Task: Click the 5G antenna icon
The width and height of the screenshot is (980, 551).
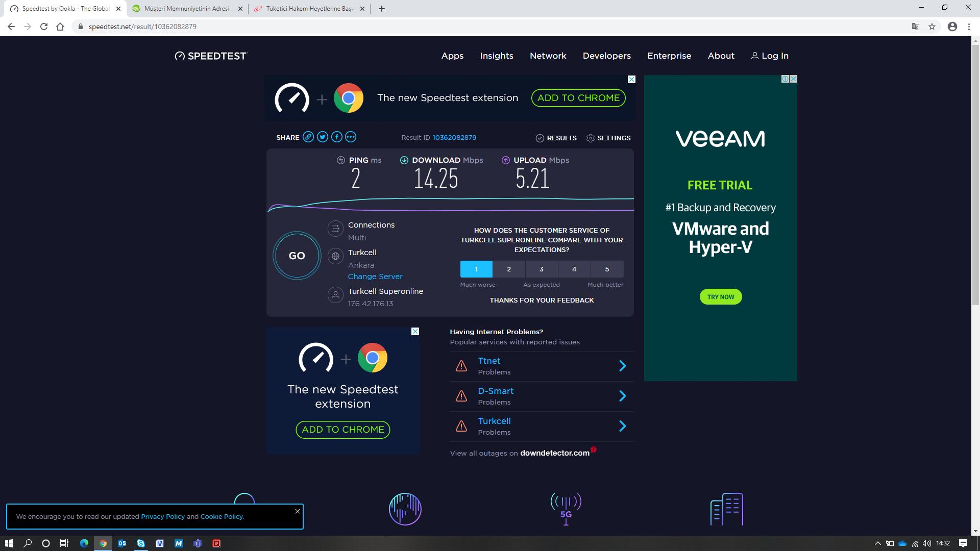Action: 566,509
